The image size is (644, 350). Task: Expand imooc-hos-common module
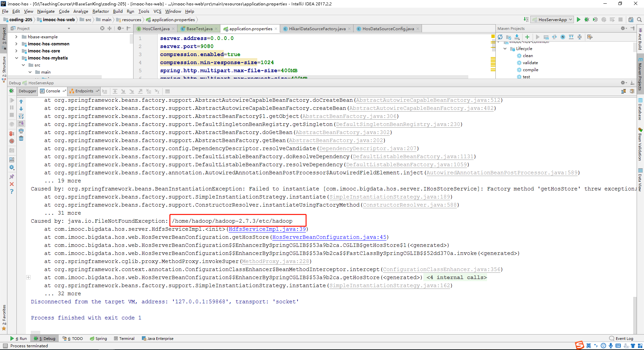tap(16, 44)
